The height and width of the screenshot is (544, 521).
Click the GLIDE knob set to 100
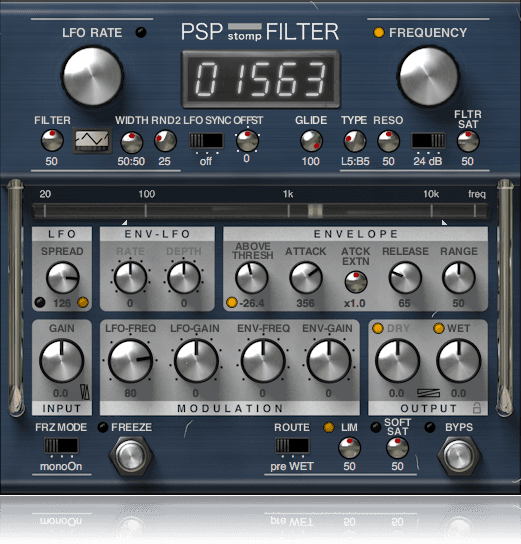(311, 141)
